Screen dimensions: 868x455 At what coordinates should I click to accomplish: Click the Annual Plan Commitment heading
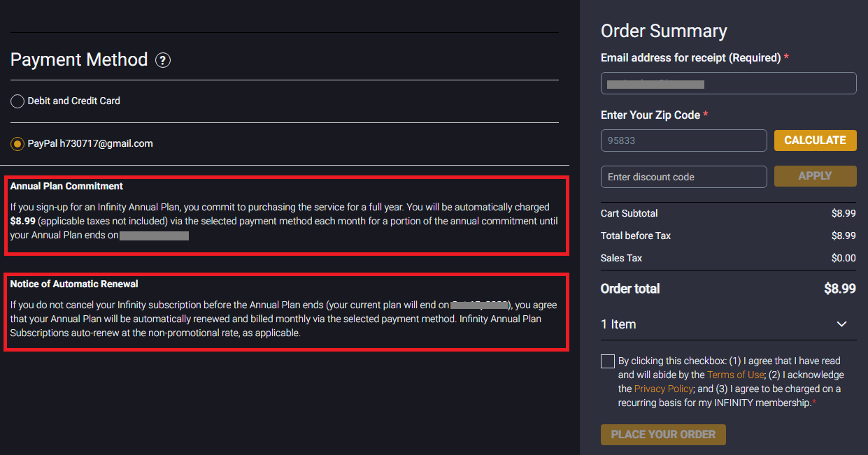coord(66,187)
